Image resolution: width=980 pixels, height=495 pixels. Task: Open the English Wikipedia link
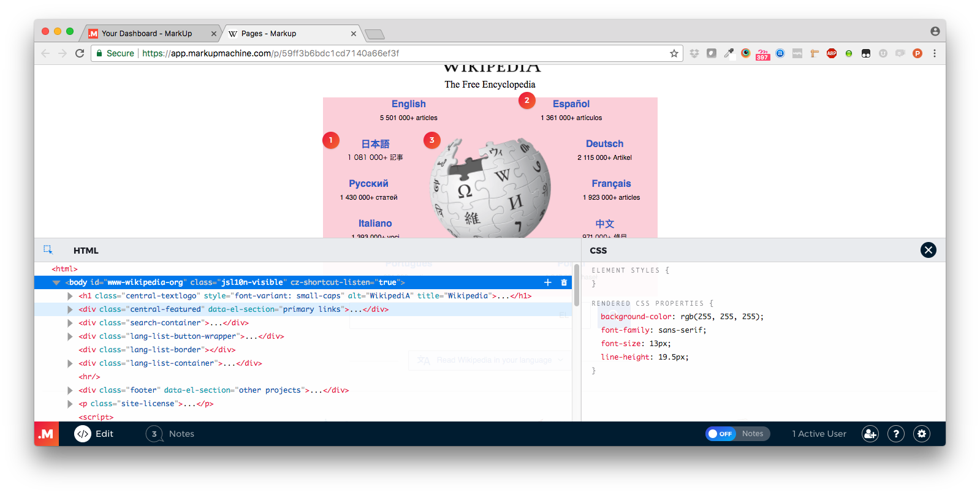pyautogui.click(x=409, y=104)
